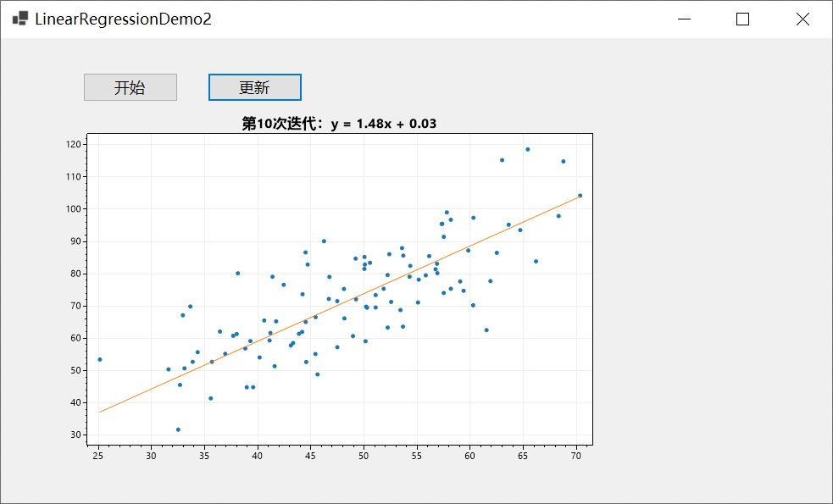
Task: Click the x-axis label 50
Action: (364, 456)
